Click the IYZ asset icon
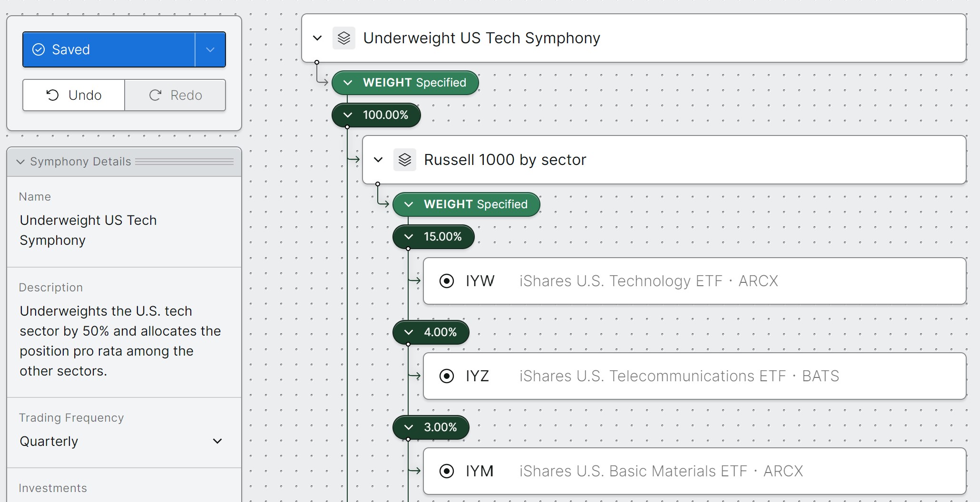The width and height of the screenshot is (980, 502). click(447, 376)
